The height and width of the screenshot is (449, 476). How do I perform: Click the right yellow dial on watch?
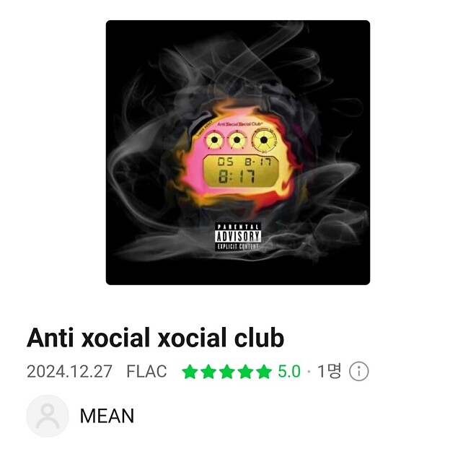pos(264,140)
